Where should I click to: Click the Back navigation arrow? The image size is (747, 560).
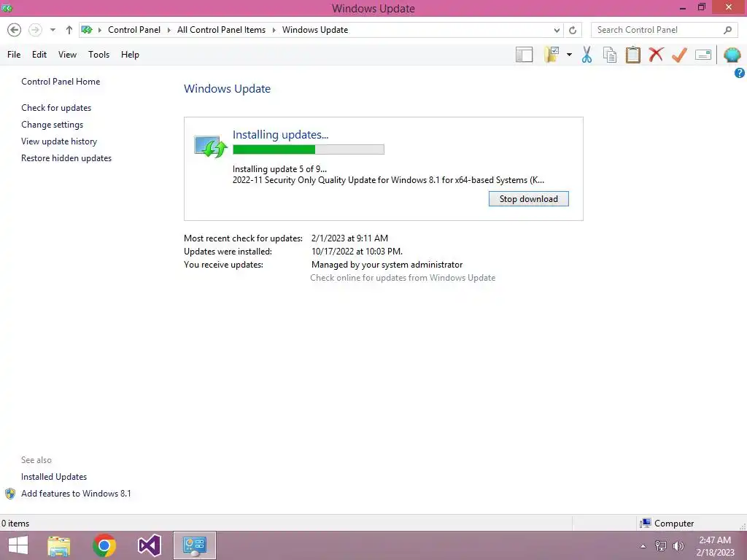click(15, 30)
